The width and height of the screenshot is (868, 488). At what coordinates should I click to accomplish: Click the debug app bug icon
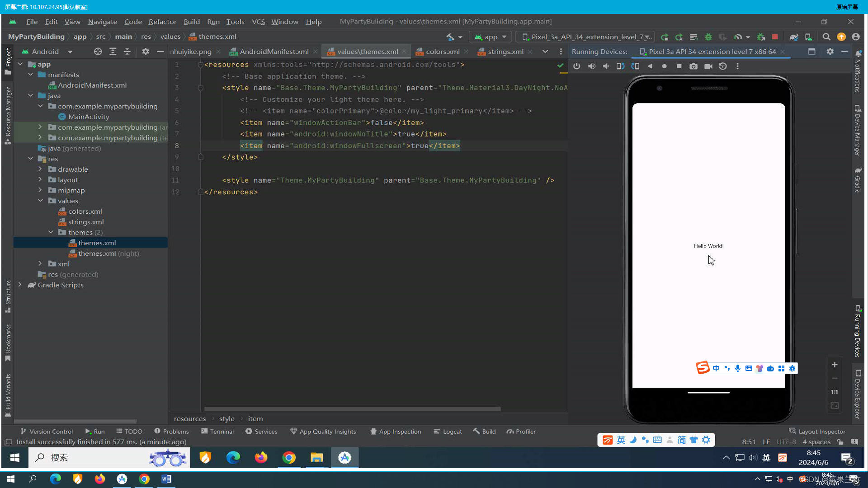[708, 37]
